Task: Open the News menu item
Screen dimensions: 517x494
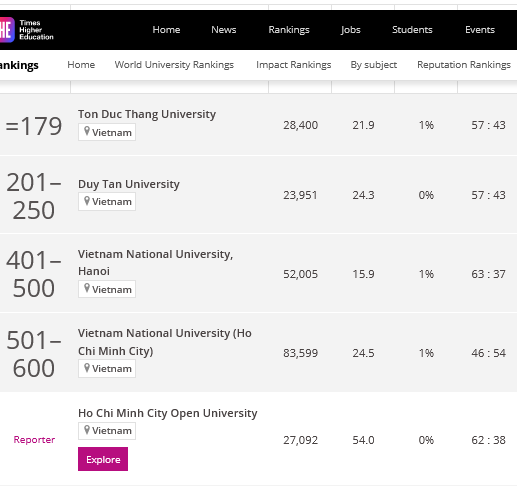Action: click(x=224, y=30)
